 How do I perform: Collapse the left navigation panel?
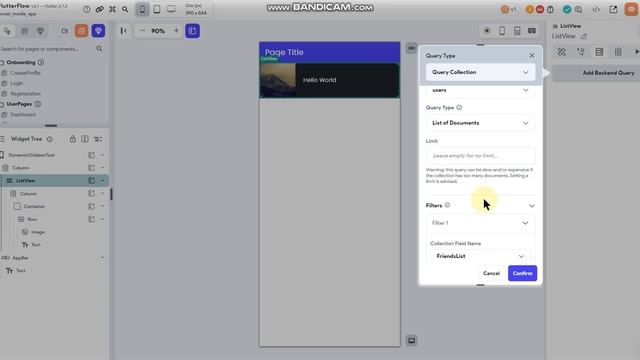[x=124, y=31]
